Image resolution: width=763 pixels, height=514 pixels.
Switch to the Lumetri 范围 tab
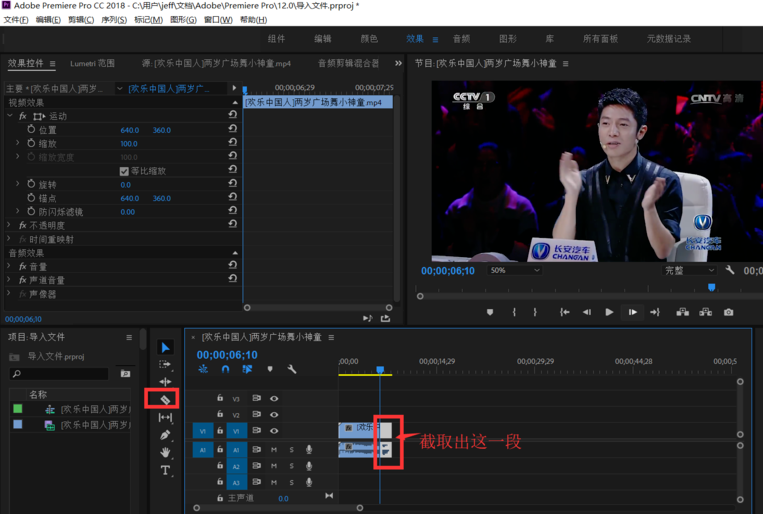coord(92,63)
